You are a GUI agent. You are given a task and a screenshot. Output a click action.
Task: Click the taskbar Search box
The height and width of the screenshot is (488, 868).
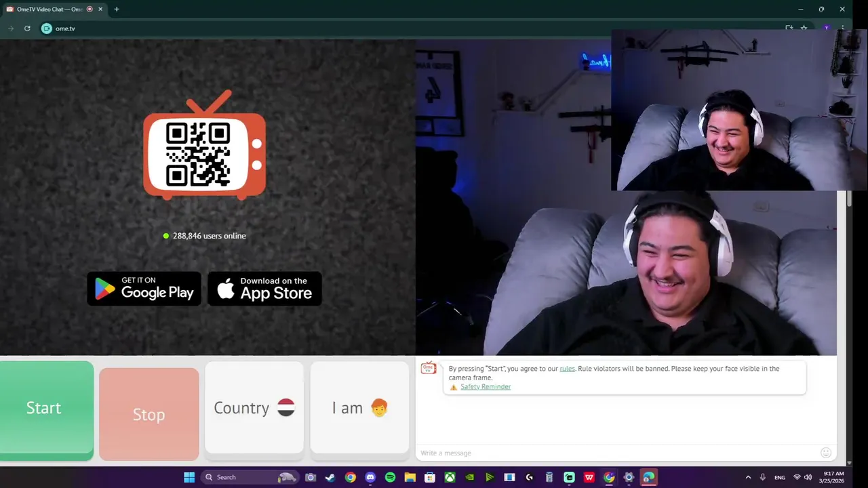coord(250,477)
